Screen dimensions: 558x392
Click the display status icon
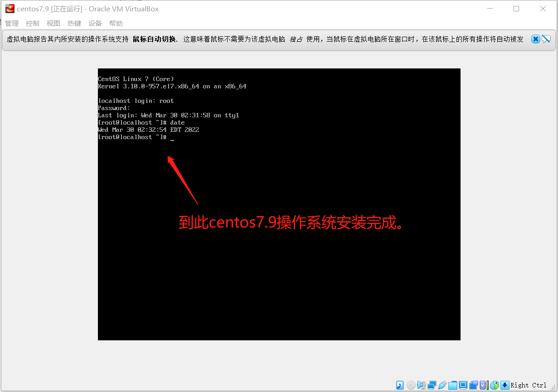tap(463, 385)
